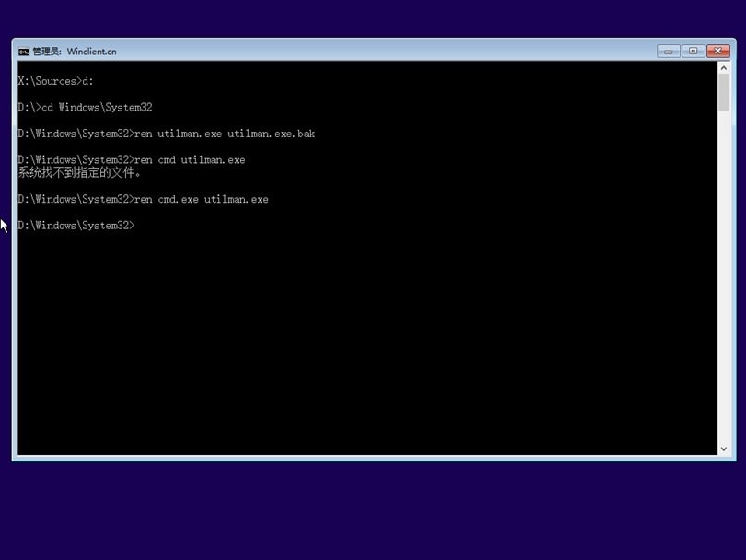Click the scrollbar up arrow
The height and width of the screenshot is (560, 746).
pyautogui.click(x=723, y=67)
